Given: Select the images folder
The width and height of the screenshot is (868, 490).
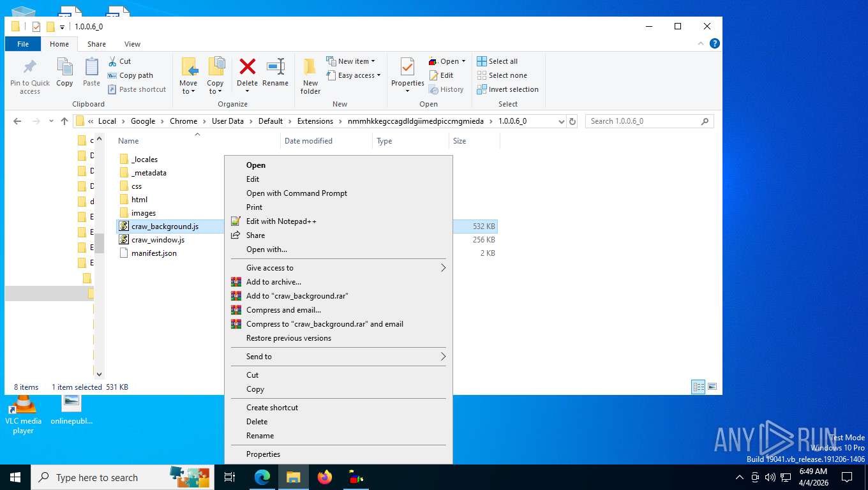Looking at the screenshot, I should pyautogui.click(x=144, y=213).
